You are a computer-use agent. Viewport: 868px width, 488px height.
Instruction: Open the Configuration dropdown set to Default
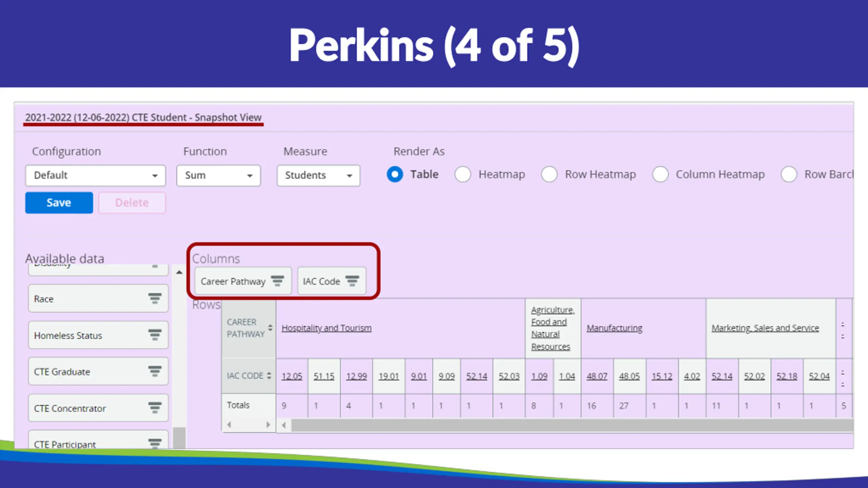(95, 175)
